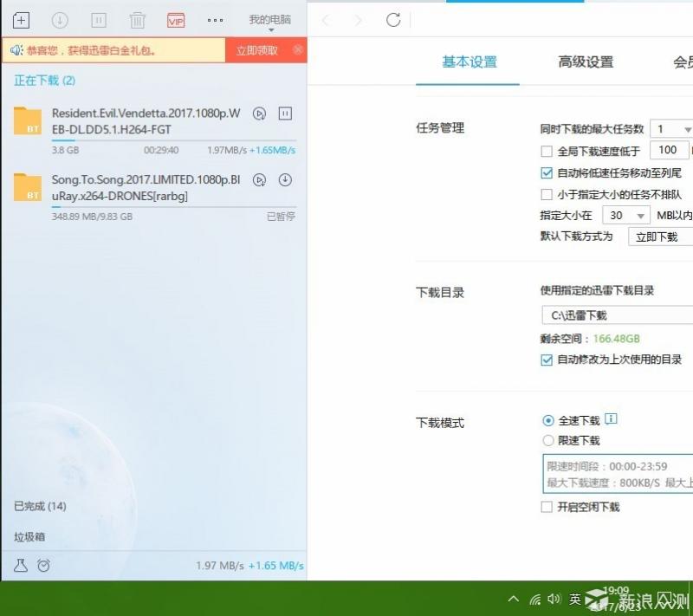Click the Resident.Evil.Vendetta BT folder icon

28,120
